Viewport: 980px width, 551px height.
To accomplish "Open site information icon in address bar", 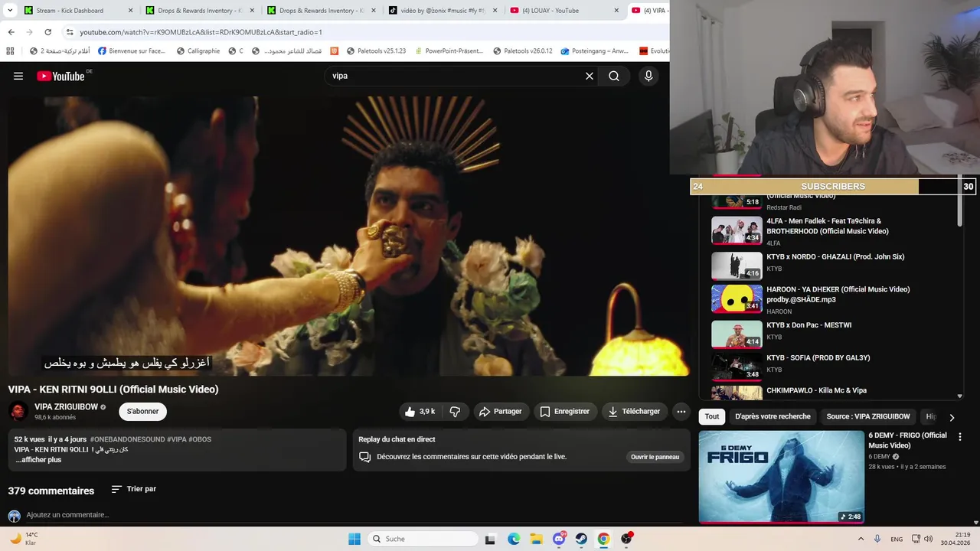I will [70, 32].
